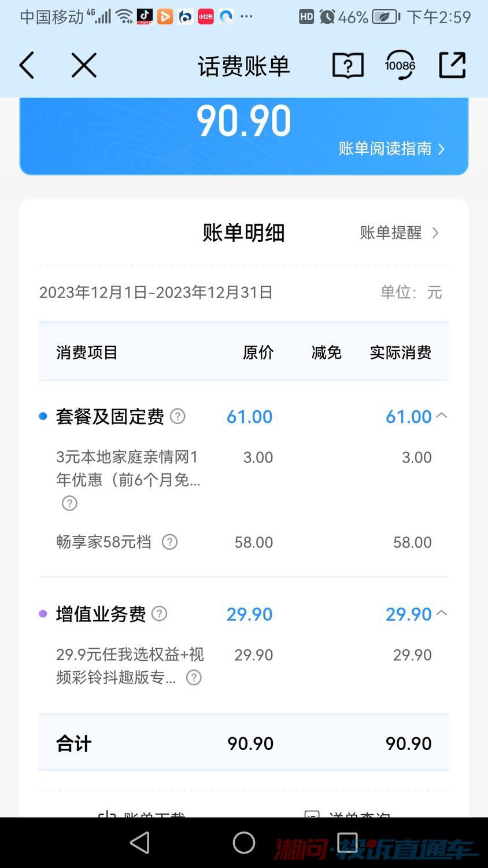Close the 话费账单 page with X
This screenshot has height=868, width=488.
click(x=84, y=65)
